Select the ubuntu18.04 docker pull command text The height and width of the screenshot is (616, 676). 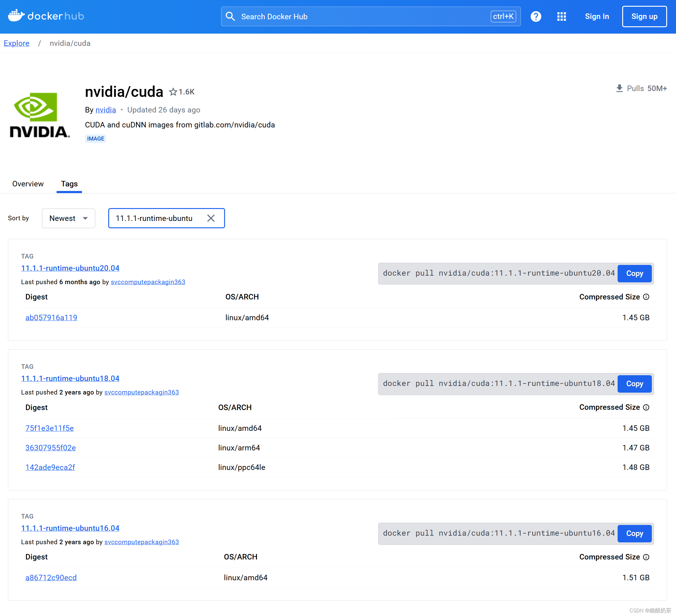click(499, 383)
